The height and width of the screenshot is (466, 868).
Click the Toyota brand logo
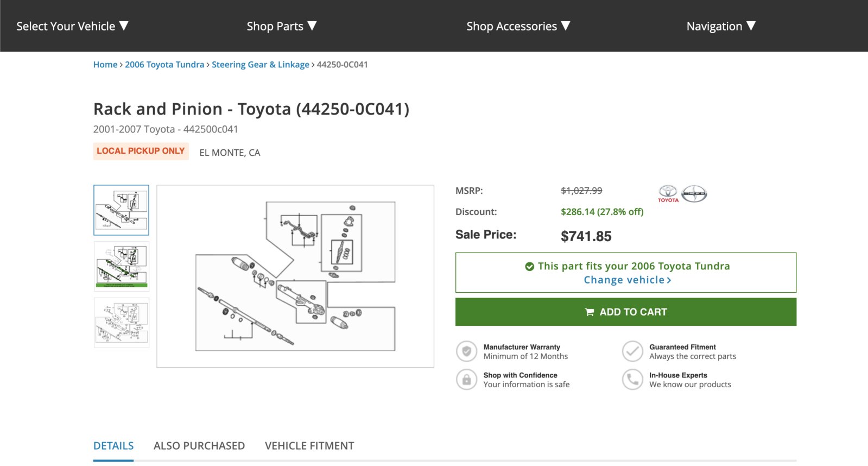point(668,193)
